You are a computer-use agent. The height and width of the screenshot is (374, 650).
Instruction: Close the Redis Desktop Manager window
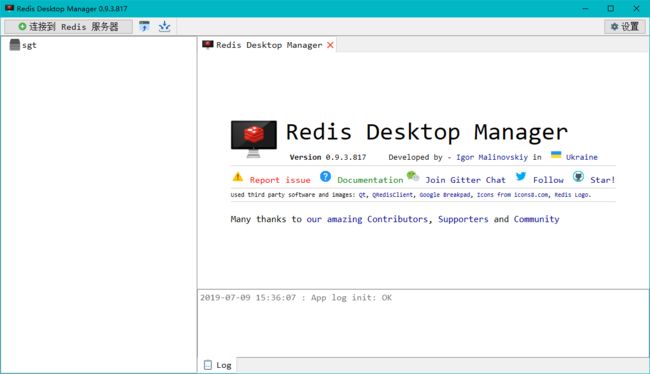pos(636,8)
